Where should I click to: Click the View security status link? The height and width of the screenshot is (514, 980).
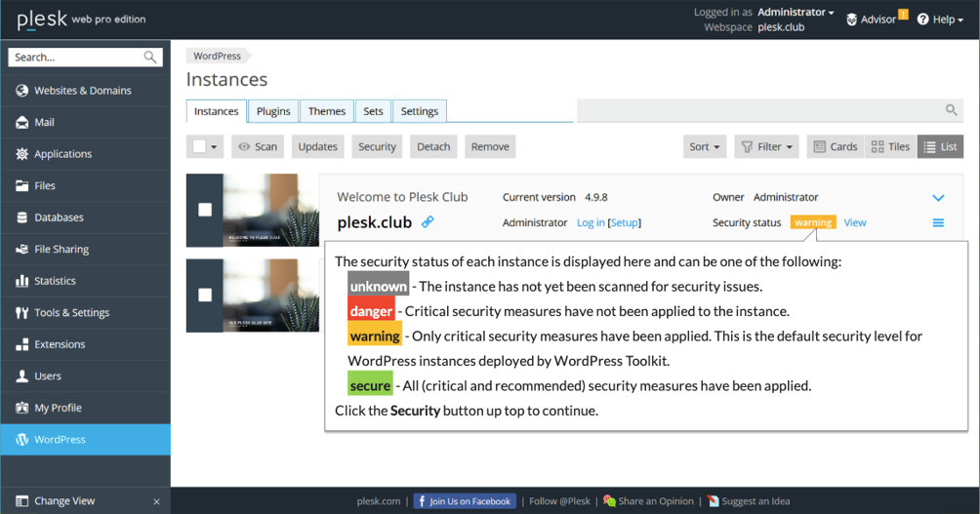(x=855, y=222)
